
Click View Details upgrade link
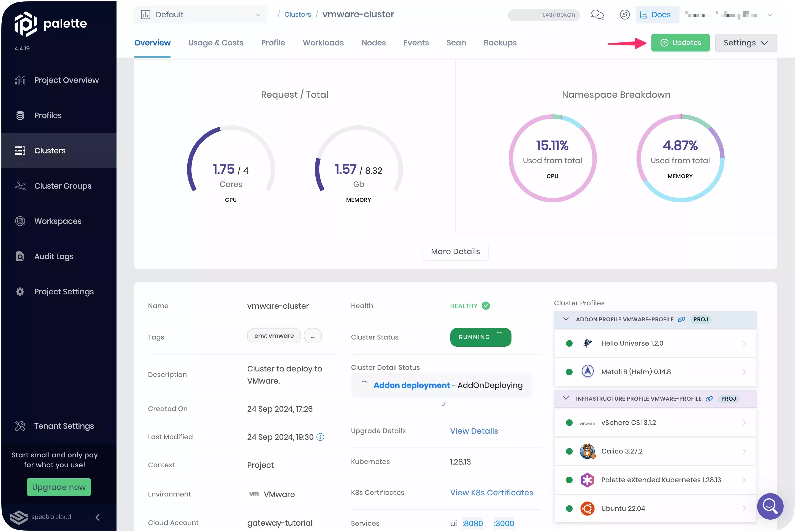474,430
